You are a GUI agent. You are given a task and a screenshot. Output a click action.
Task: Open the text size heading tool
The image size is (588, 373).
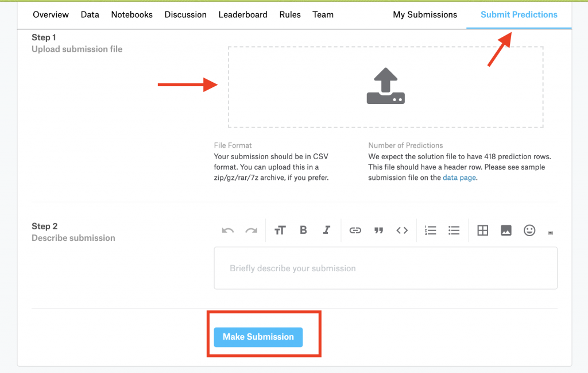click(x=280, y=230)
